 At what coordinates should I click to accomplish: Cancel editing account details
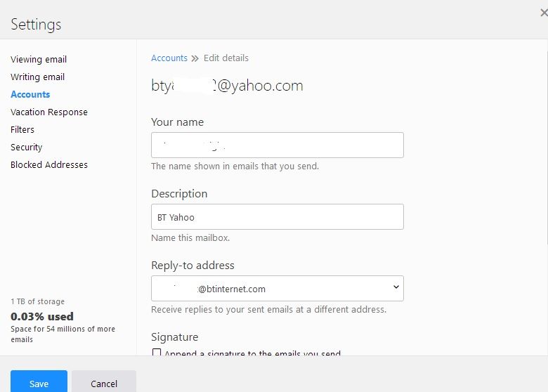coord(104,384)
